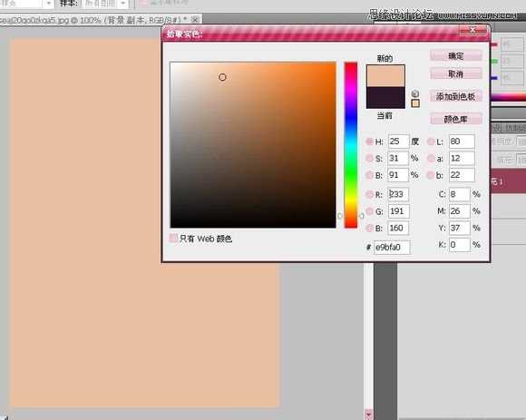Click inside the color gradient field
This screenshot has height=420, width=526.
tap(253, 145)
